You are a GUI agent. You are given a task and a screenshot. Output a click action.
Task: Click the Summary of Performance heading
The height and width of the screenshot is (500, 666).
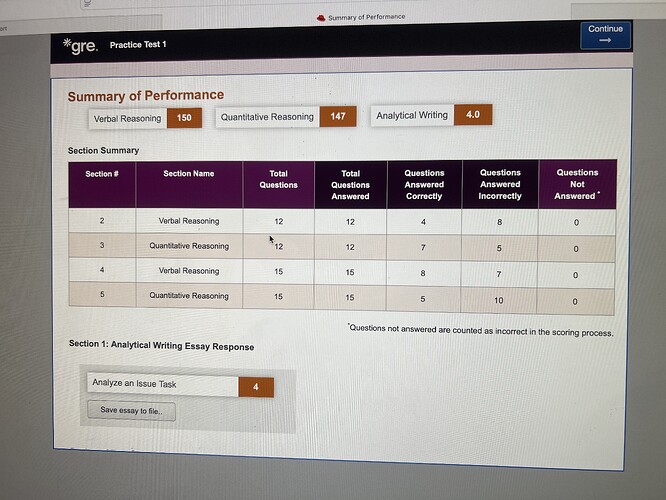[146, 96]
